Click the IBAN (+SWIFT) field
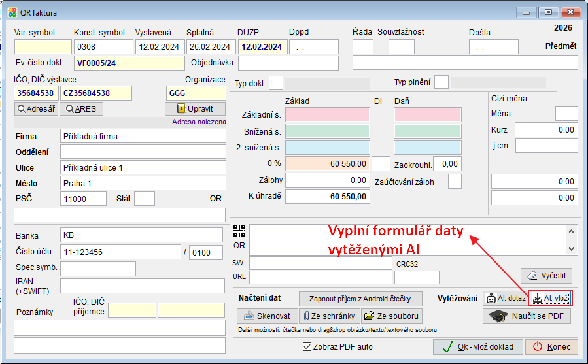588x364 pixels. 143,286
